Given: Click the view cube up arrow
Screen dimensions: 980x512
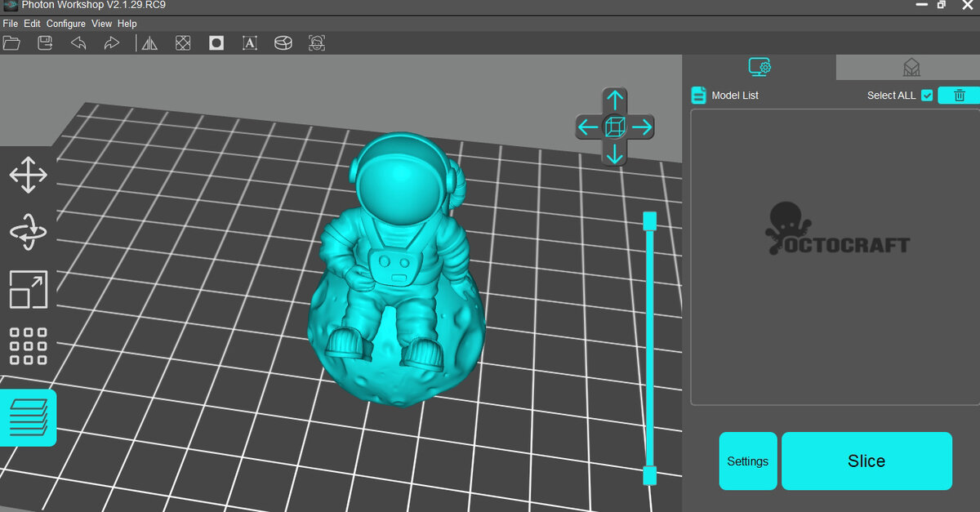Looking at the screenshot, I should (x=615, y=101).
